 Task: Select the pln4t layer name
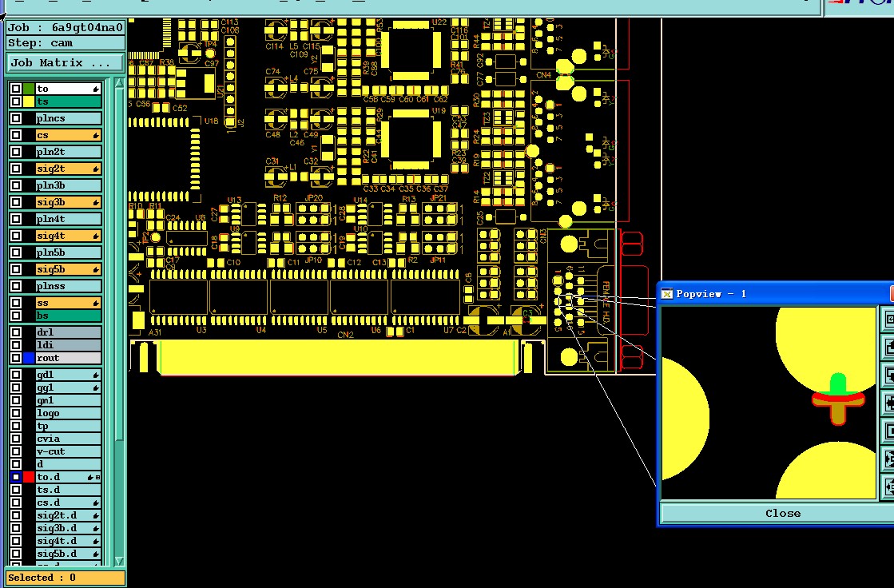pos(69,219)
